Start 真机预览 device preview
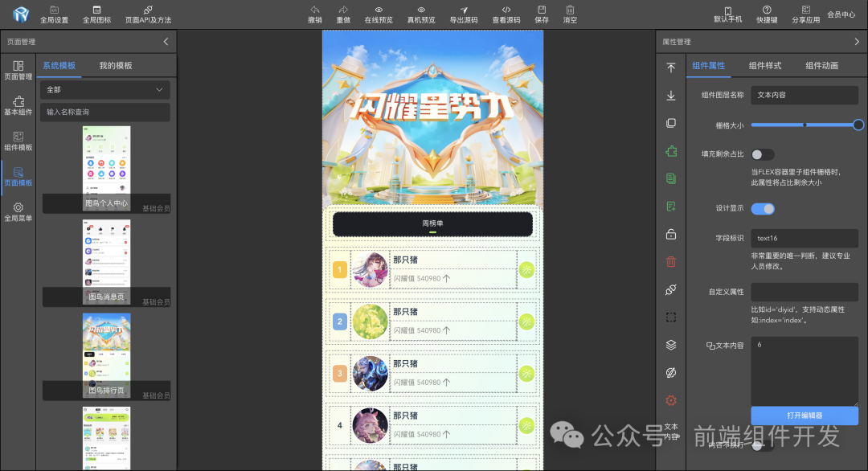The image size is (868, 471). pyautogui.click(x=421, y=14)
